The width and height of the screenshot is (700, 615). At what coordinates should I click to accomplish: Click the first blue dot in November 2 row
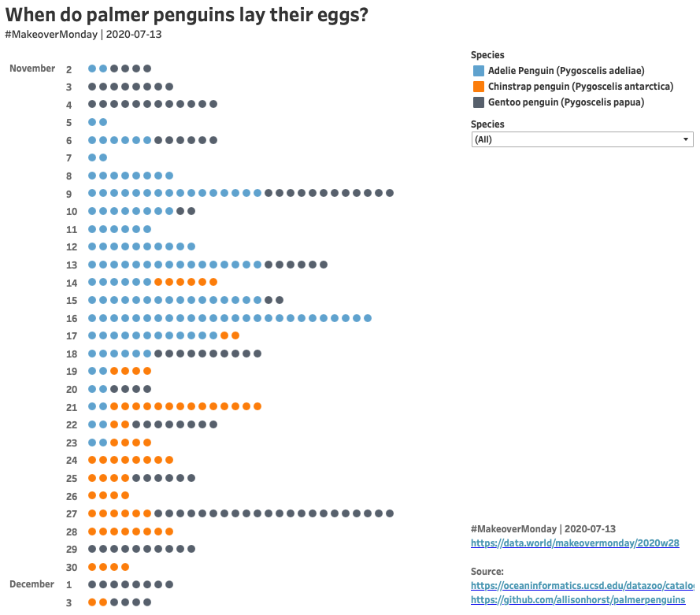click(92, 69)
